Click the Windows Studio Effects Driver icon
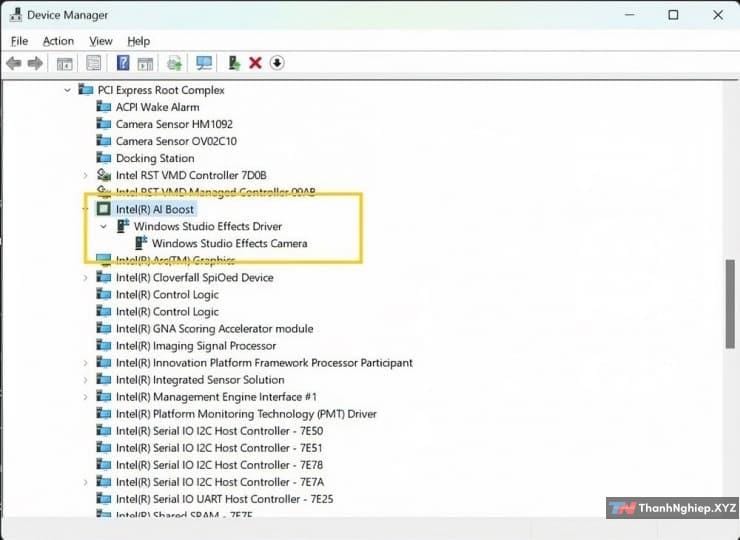Image resolution: width=740 pixels, height=540 pixels. tap(123, 226)
